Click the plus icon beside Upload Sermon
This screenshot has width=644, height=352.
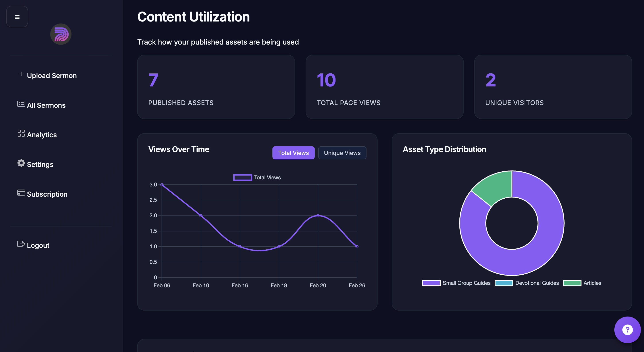21,74
